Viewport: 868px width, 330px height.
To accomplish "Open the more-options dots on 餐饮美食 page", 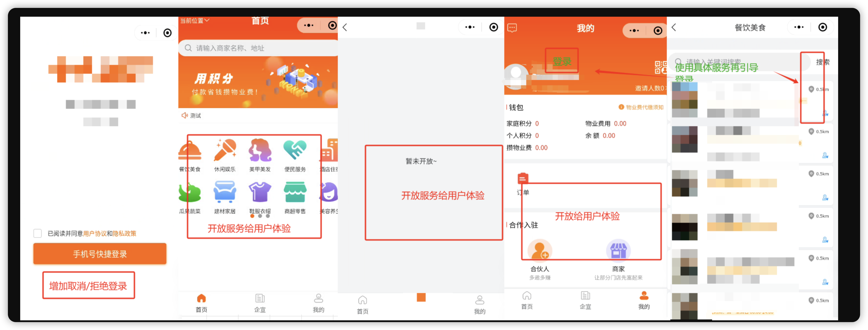I will [799, 27].
